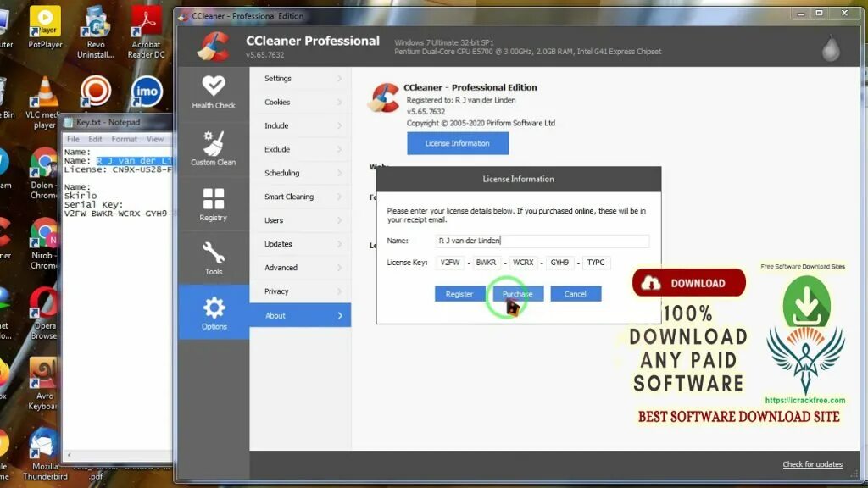Click the V2FW license key field

(450, 263)
